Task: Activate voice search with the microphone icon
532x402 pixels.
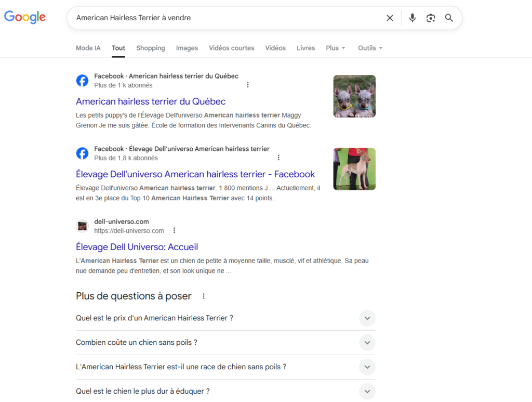Action: (412, 18)
